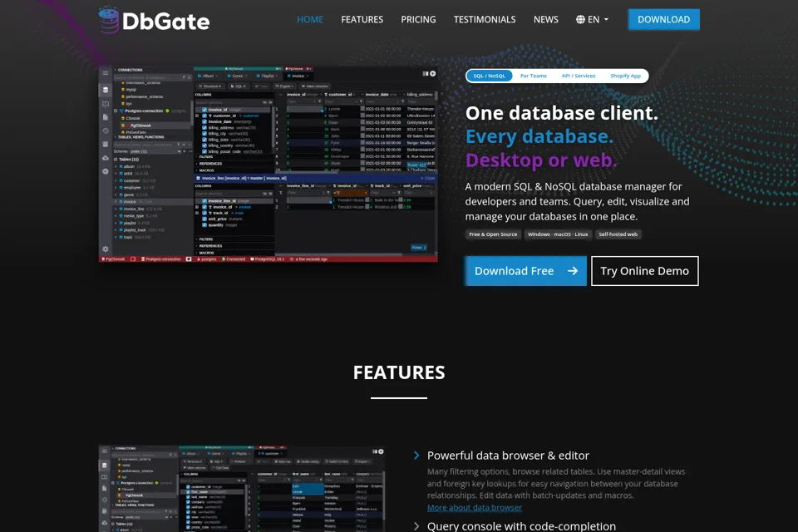This screenshot has width=798, height=532.
Task: Select the SQL / NoSQL tab
Action: pos(489,76)
